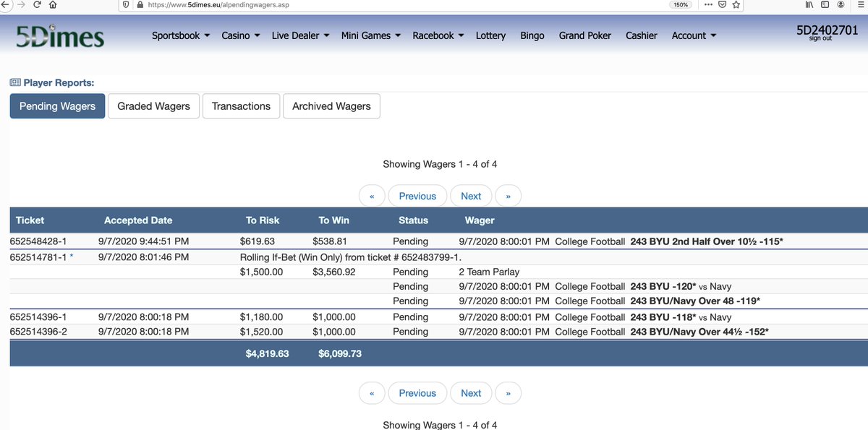Click ticket number 652514781-1
The image size is (868, 430).
coord(38,257)
